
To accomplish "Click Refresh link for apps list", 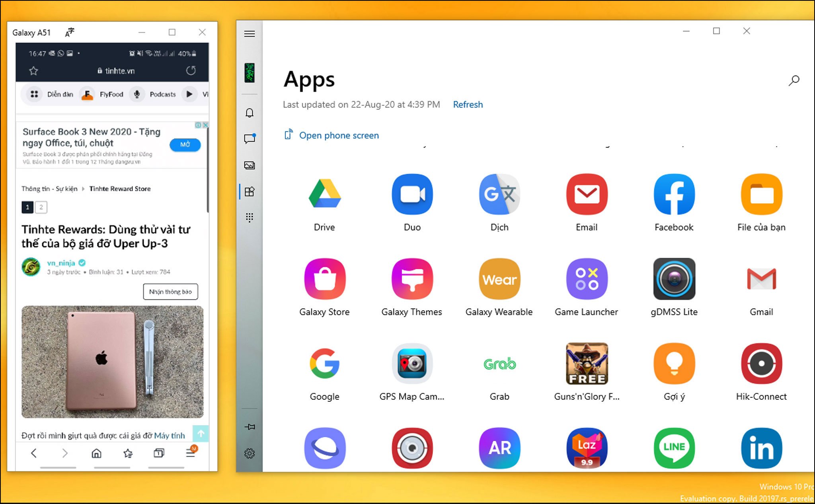I will [468, 105].
